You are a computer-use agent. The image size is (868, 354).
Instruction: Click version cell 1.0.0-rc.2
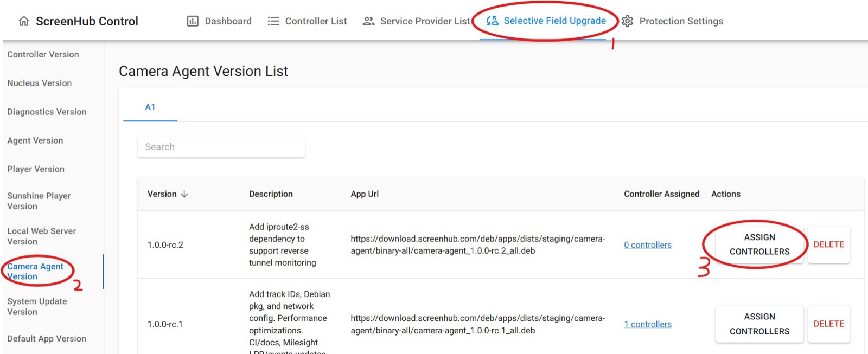pyautogui.click(x=165, y=245)
